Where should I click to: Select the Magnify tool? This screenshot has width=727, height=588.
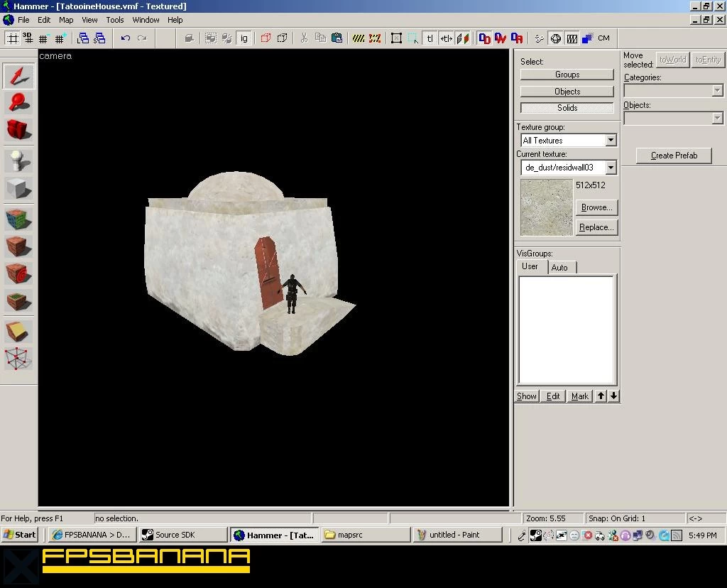point(18,102)
